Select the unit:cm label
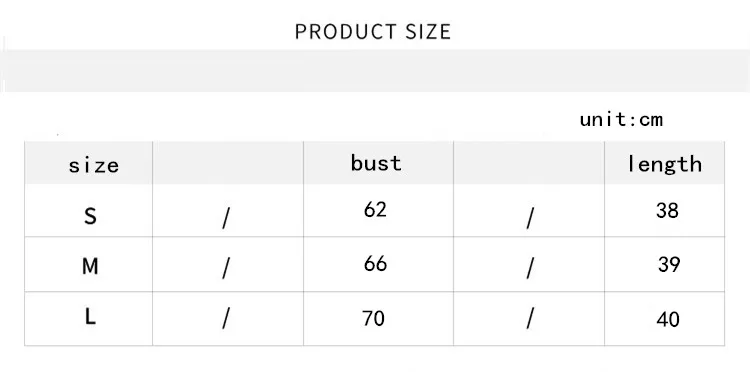The height and width of the screenshot is (372, 750). coord(621,119)
